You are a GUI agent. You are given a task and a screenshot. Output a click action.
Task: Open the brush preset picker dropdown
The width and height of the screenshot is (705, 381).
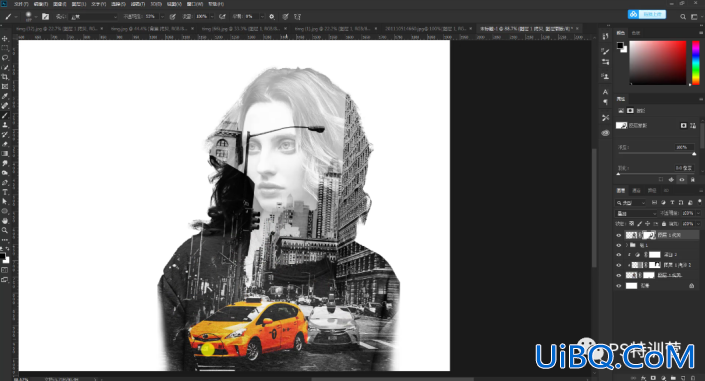35,17
